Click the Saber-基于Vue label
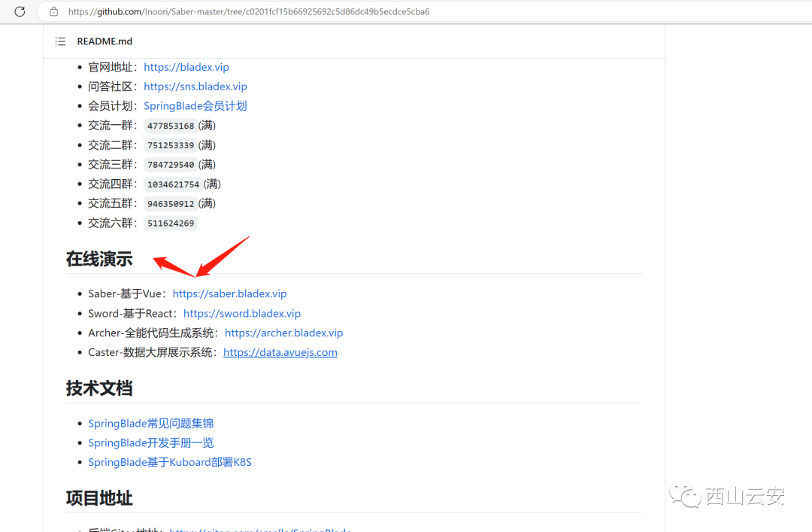Image resolution: width=812 pixels, height=532 pixels. tap(125, 293)
